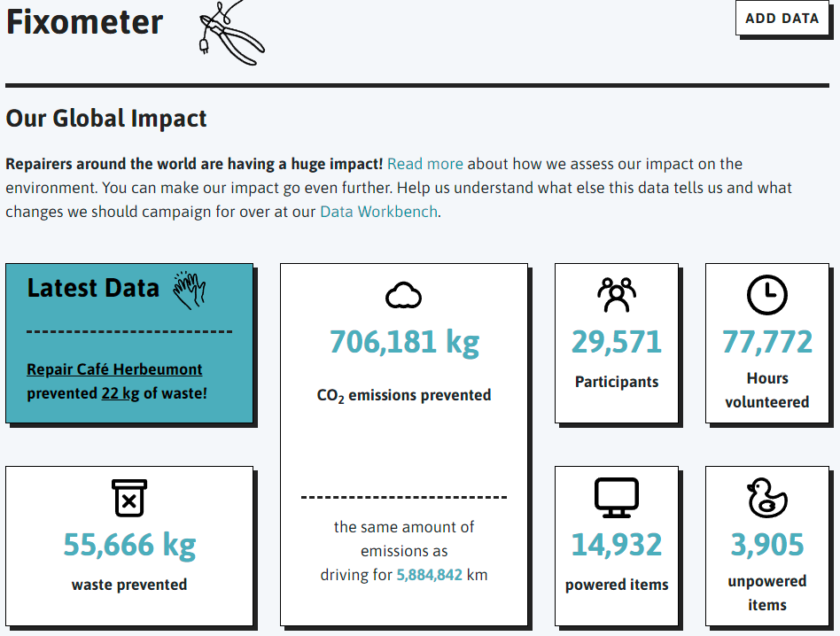
Task: Click the crossed-out trash bin icon
Action: (x=129, y=498)
